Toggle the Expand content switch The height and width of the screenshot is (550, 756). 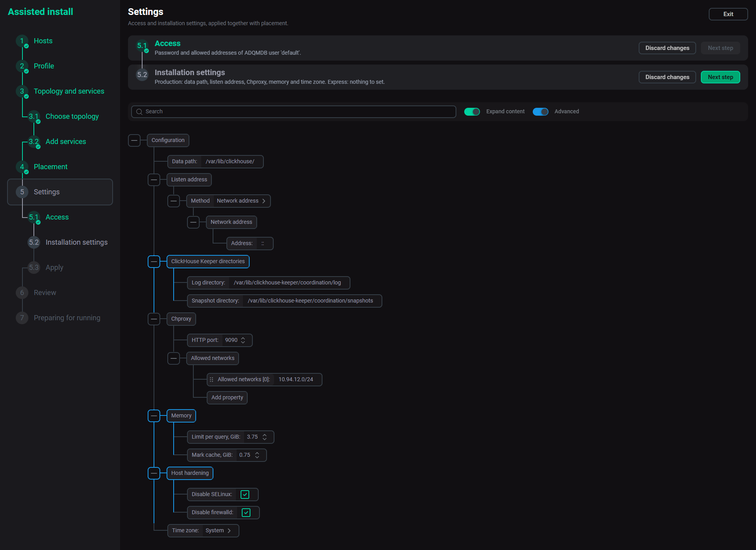472,112
